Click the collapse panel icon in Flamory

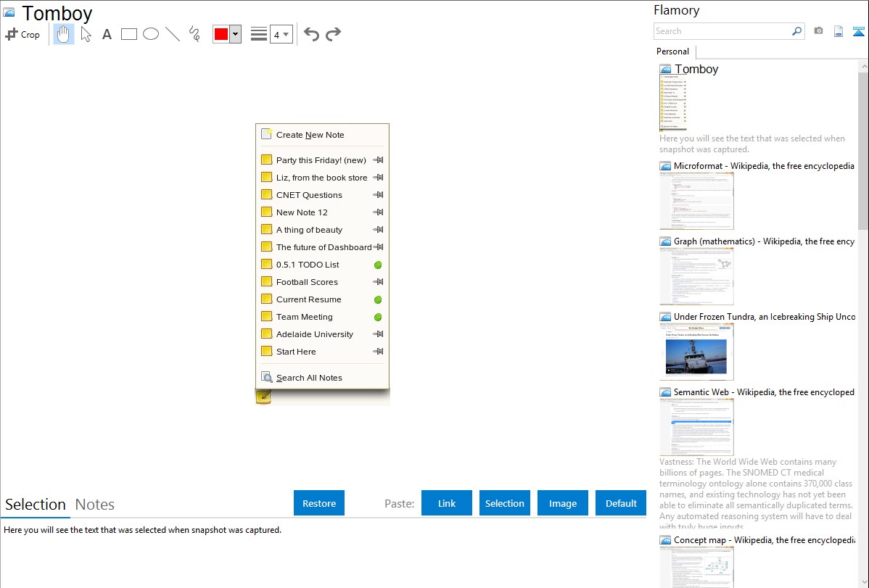pos(858,32)
